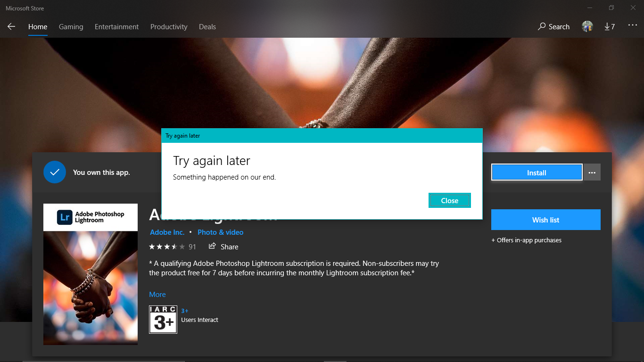Restore down the Microsoft Store window
Viewport: 644px width, 362px height.
[x=611, y=8]
